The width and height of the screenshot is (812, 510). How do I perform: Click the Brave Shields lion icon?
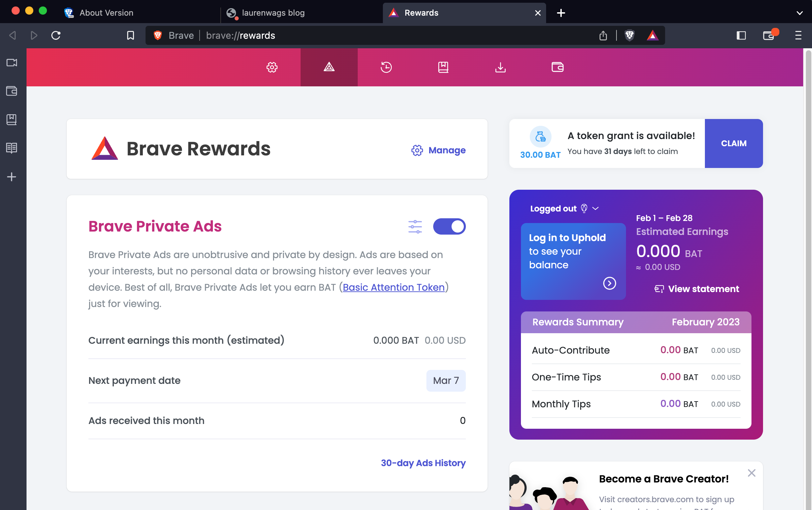pyautogui.click(x=629, y=35)
